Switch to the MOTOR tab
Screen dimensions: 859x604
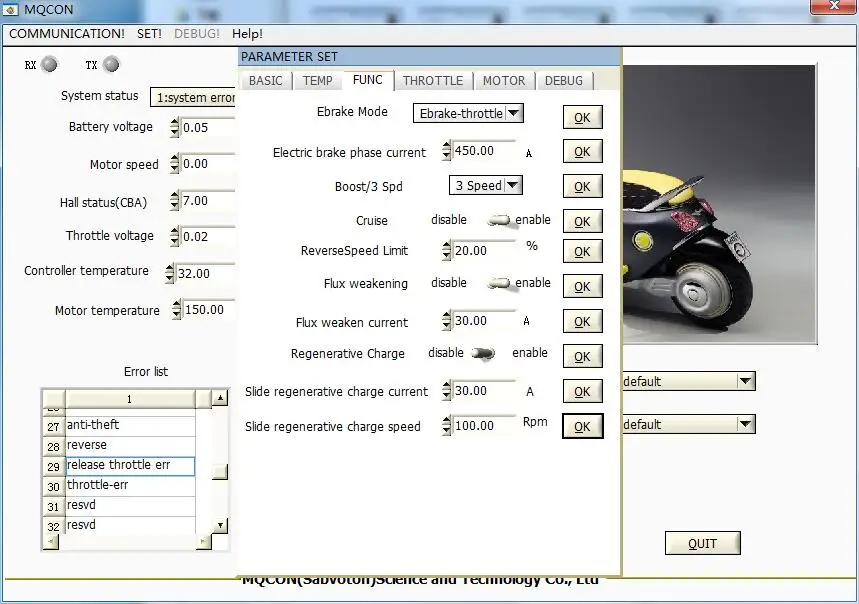coord(504,81)
